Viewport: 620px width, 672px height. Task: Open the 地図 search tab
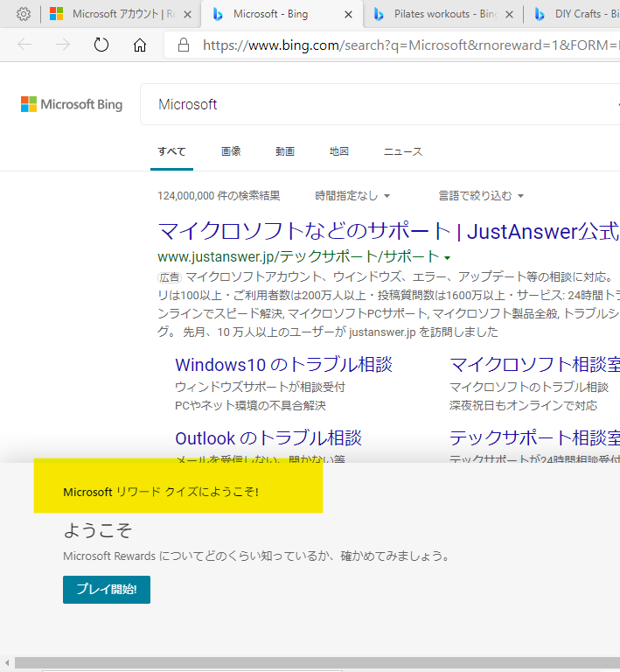click(x=338, y=151)
